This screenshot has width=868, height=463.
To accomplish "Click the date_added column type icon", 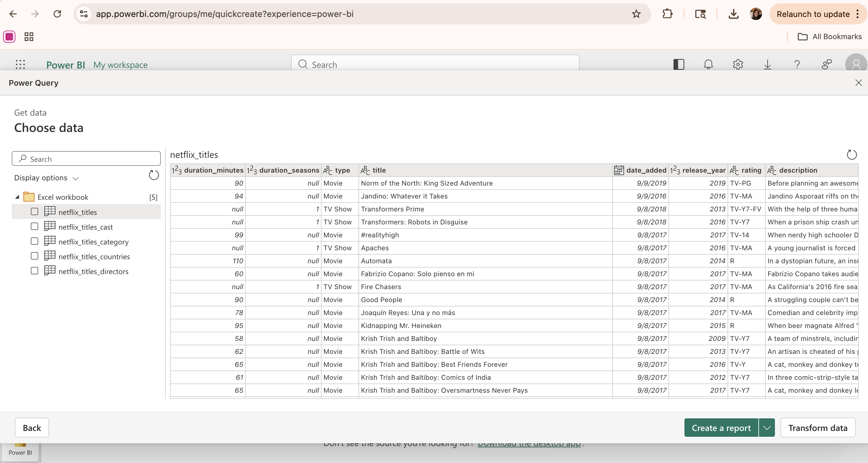I will tap(619, 170).
